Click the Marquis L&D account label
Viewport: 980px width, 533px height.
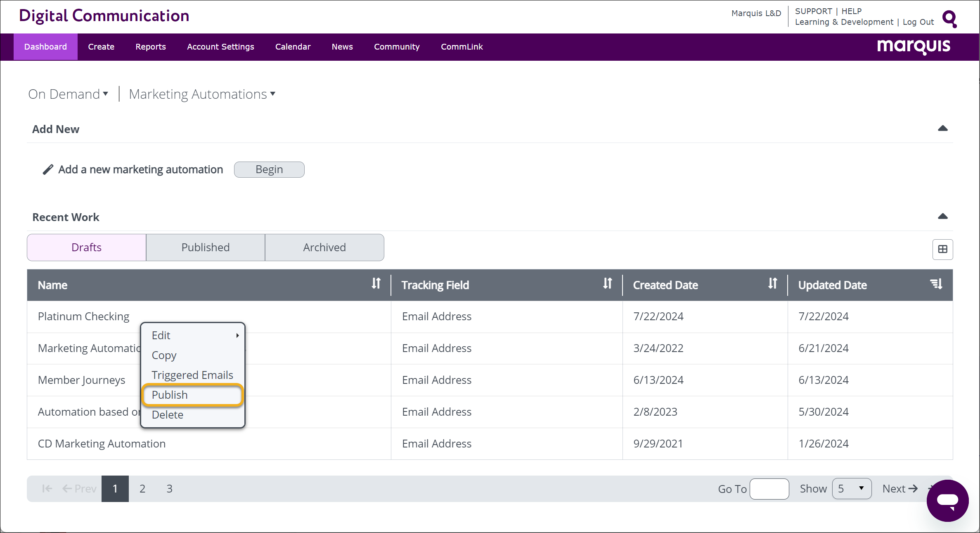756,13
